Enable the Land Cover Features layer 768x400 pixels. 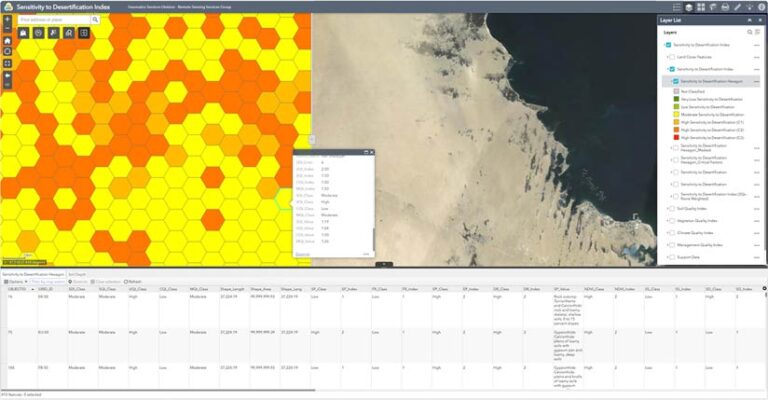[672, 57]
